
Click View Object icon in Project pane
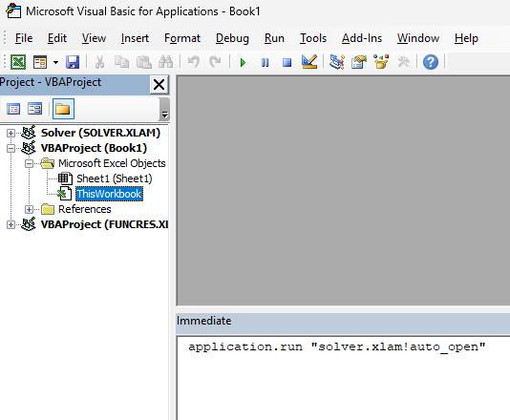(x=34, y=109)
